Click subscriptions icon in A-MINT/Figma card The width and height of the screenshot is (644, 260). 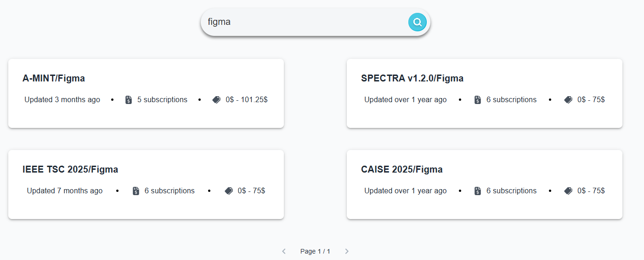click(129, 100)
